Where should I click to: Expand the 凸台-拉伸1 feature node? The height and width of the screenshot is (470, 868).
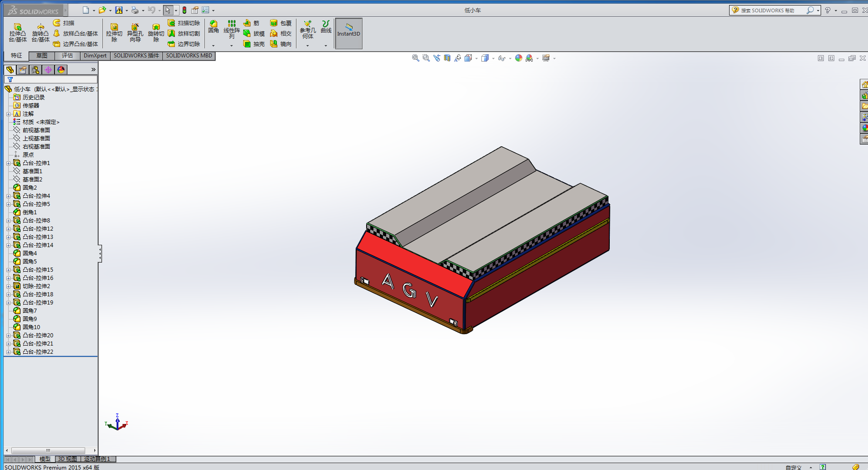click(x=8, y=163)
